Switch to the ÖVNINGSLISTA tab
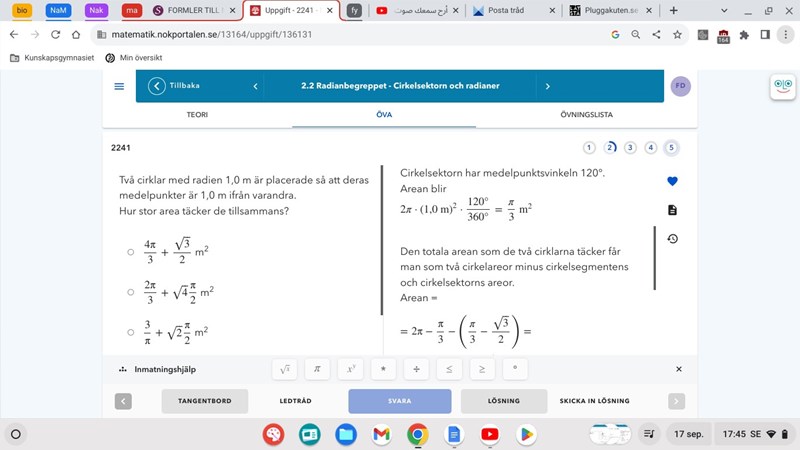 (x=587, y=115)
